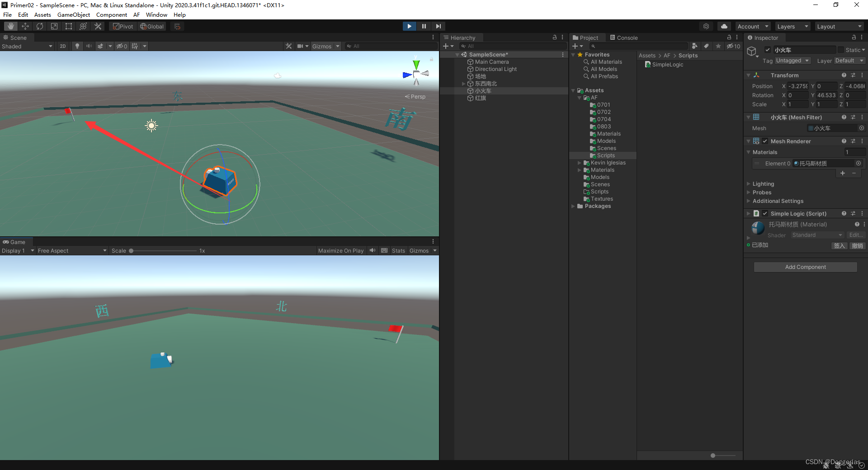Click the Play button

pyautogui.click(x=409, y=26)
